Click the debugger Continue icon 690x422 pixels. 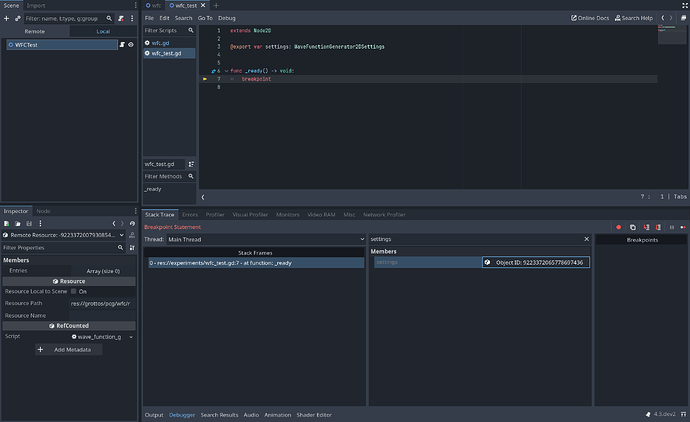click(x=683, y=227)
